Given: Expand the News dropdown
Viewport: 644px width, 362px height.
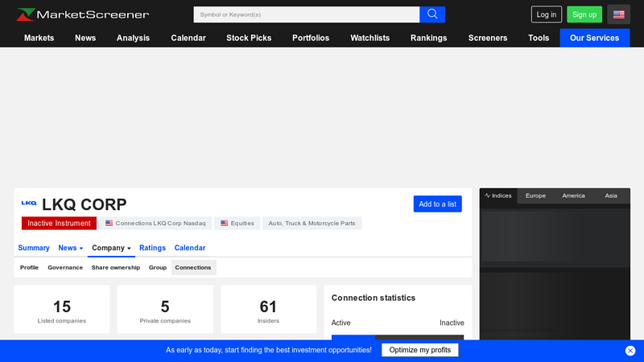Looking at the screenshot, I should click(x=71, y=248).
